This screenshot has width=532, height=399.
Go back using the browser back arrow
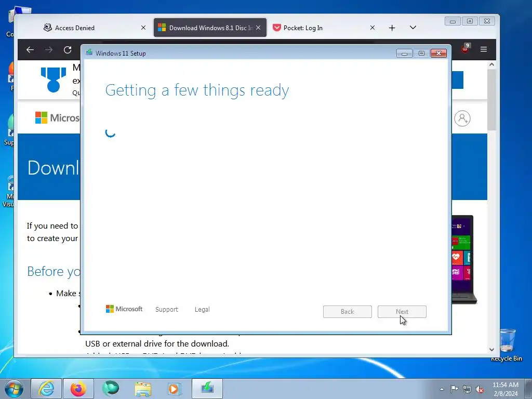point(30,50)
